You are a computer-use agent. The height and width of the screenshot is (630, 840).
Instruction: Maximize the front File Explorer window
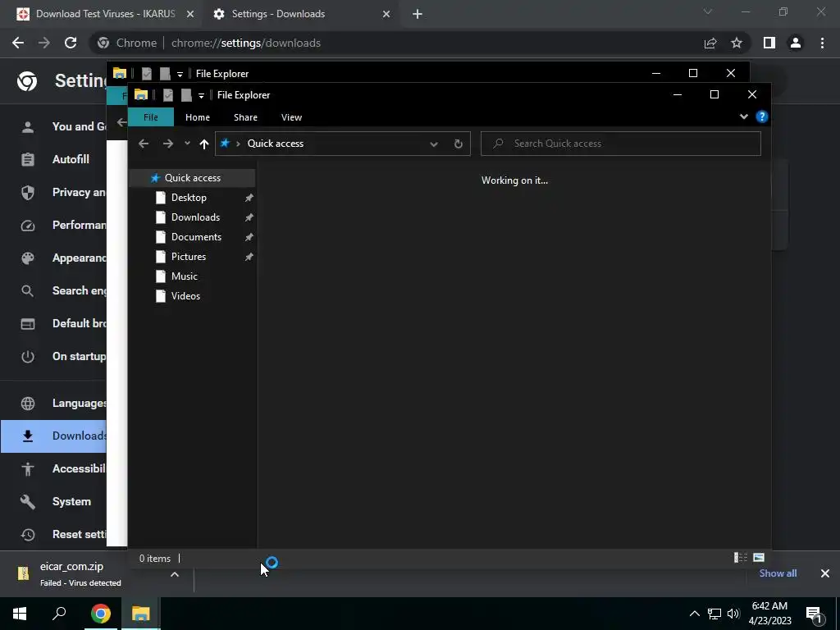click(x=714, y=95)
